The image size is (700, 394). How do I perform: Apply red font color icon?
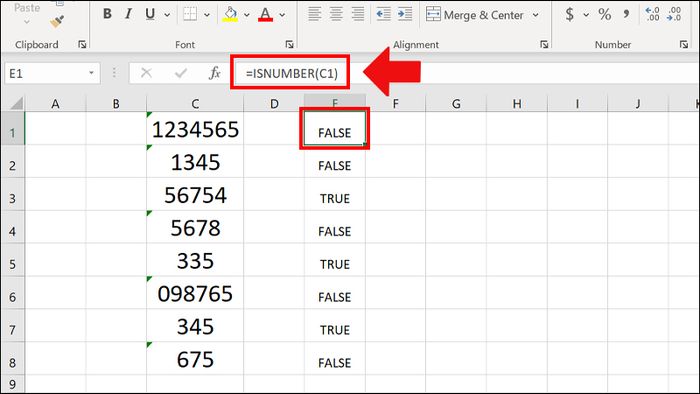(265, 14)
